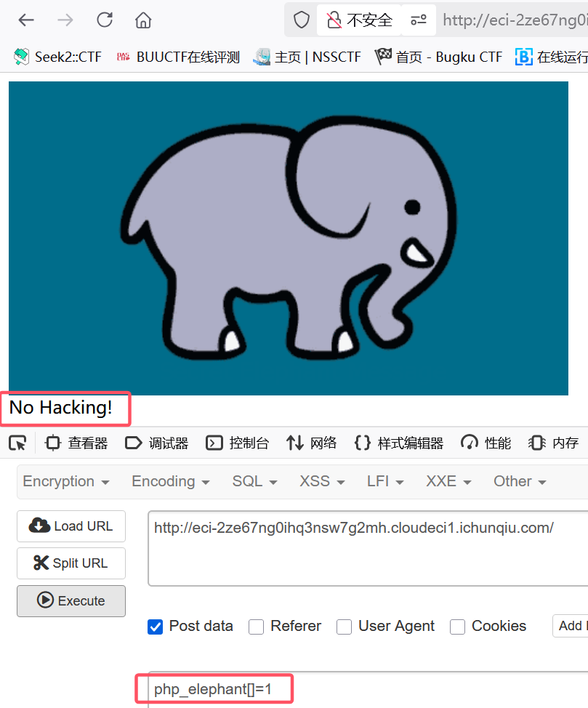Switch to the 控制台 console tab
This screenshot has height=708, width=588.
click(237, 443)
